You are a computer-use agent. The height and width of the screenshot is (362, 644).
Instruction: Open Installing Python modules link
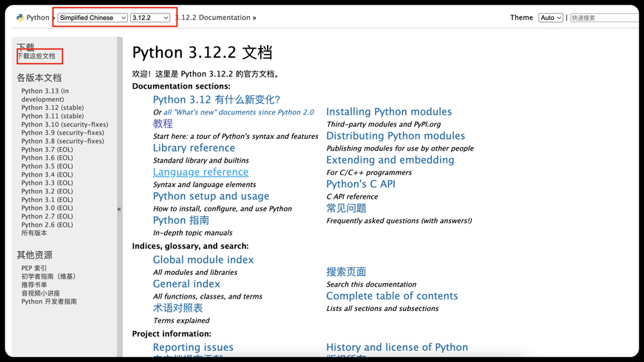pyautogui.click(x=389, y=112)
